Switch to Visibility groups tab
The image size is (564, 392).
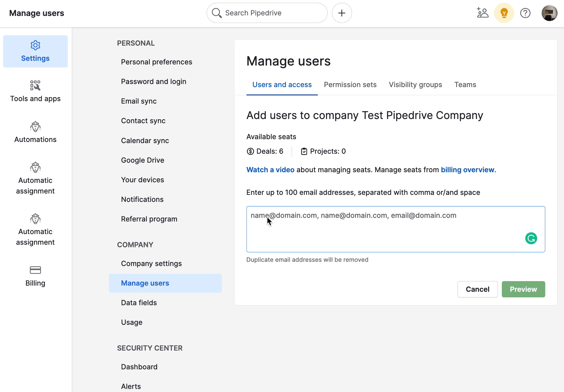coord(415,85)
